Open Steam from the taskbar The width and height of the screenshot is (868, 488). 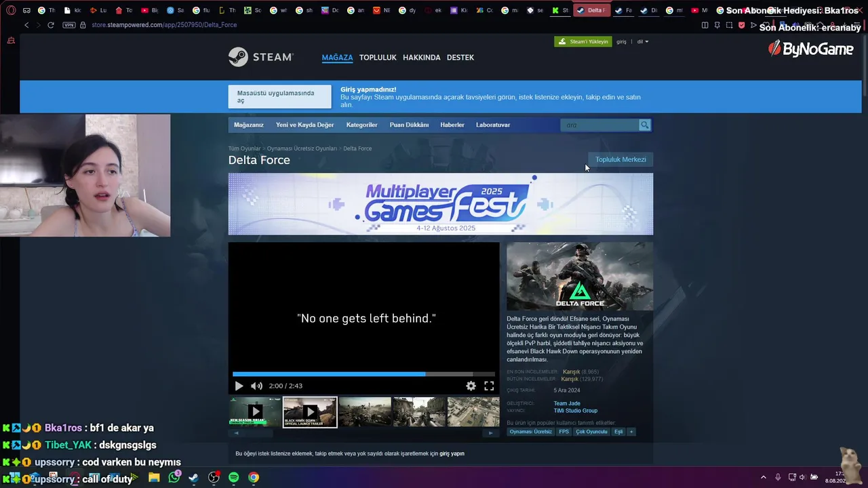194,477
